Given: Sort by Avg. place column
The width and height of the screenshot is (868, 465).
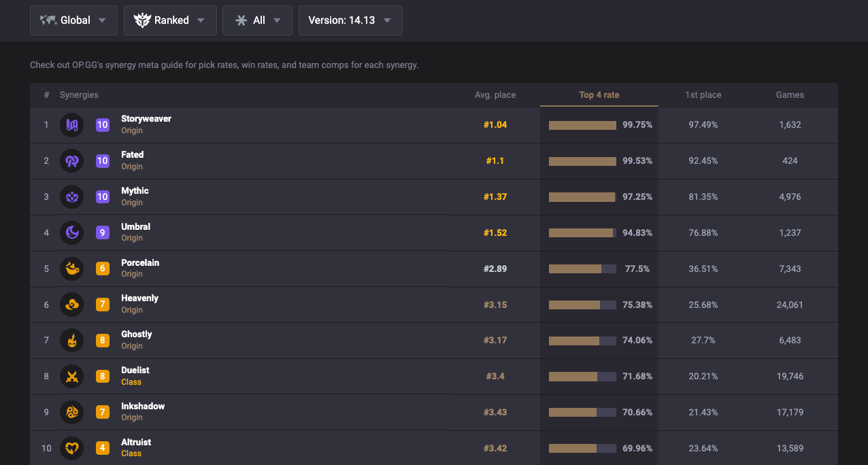Looking at the screenshot, I should pos(495,95).
